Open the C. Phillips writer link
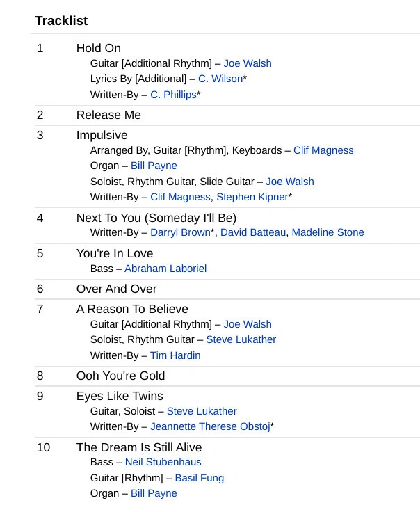 coord(173,95)
